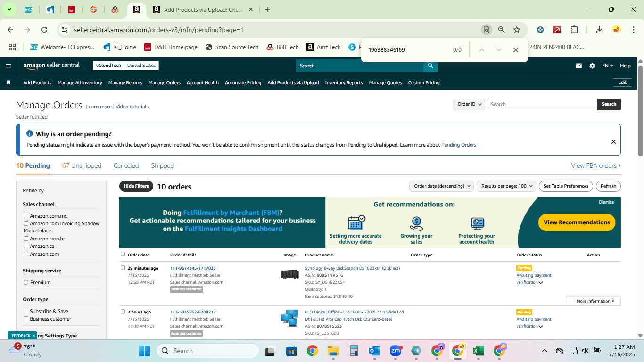The height and width of the screenshot is (362, 644).
Task: Open Zoom from the taskbar
Action: [x=396, y=351]
